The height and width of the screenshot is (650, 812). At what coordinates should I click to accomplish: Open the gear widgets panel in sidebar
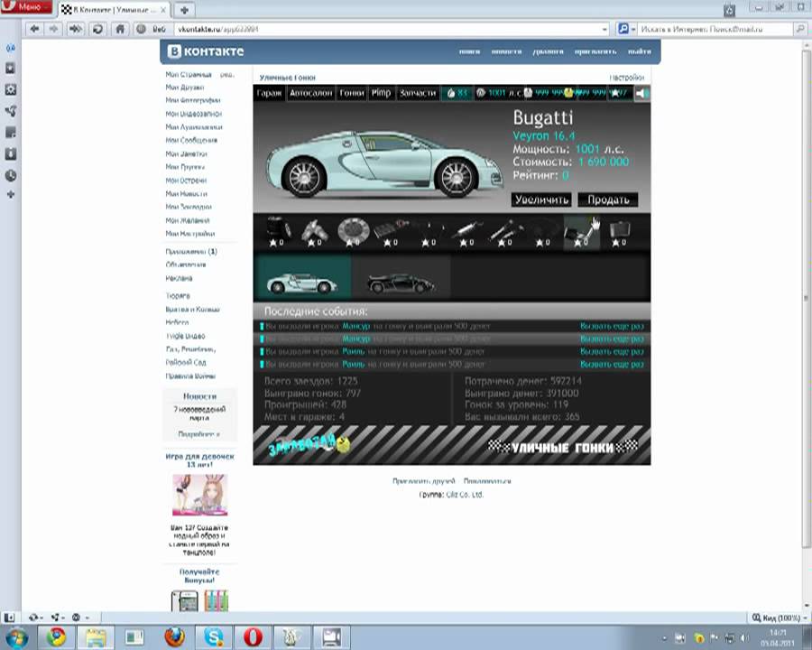[x=10, y=89]
